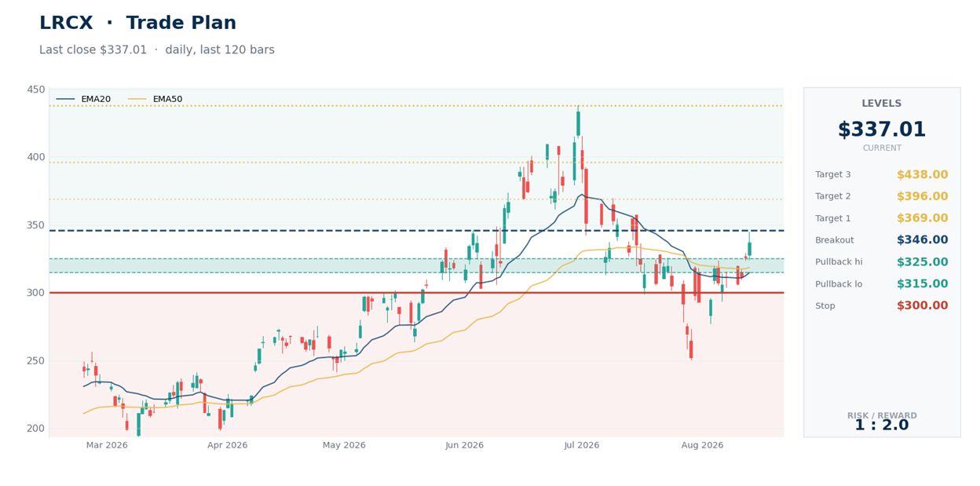The image size is (980, 486).
Task: Click the 300 y-axis tick label
Action: point(36,293)
